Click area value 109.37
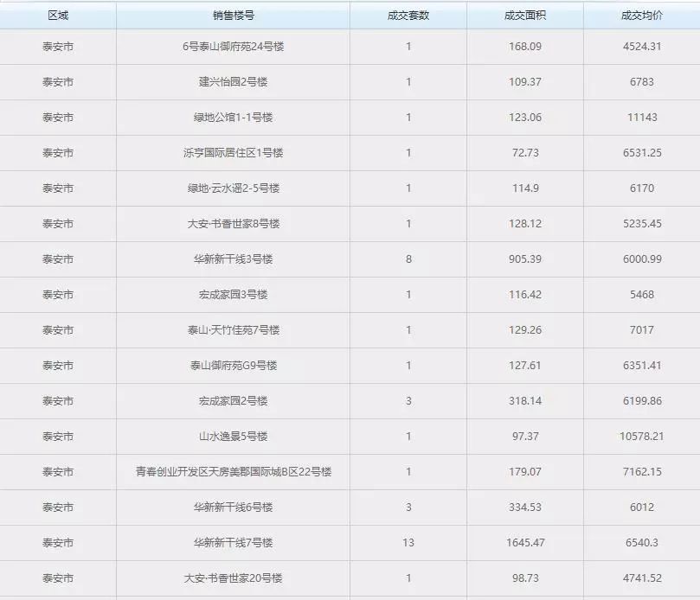This screenshot has height=600, width=700. [x=525, y=82]
